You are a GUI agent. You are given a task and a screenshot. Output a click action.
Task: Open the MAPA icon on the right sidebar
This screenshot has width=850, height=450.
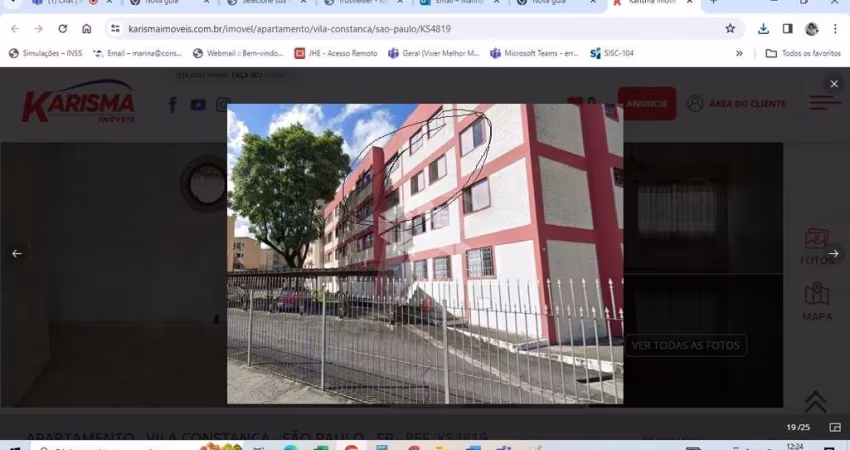pyautogui.click(x=817, y=303)
